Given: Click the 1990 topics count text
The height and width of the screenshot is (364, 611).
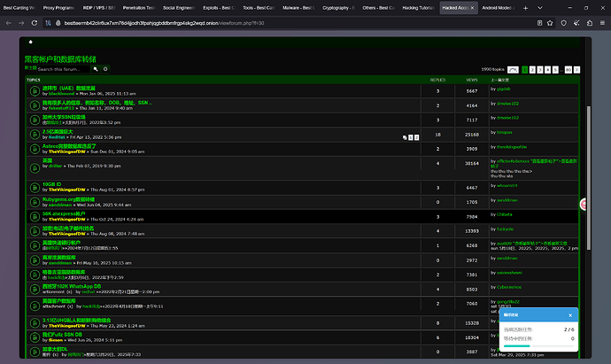Looking at the screenshot, I should tap(492, 69).
